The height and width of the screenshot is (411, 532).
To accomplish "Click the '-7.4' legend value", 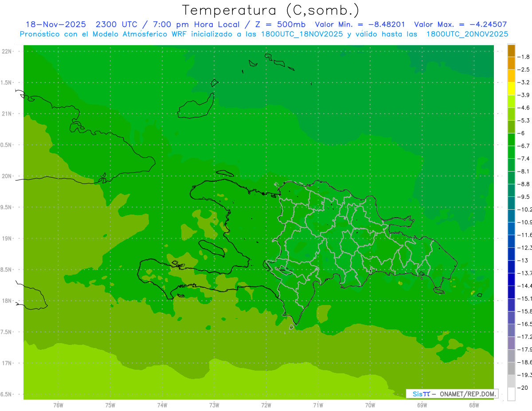I will [524, 159].
